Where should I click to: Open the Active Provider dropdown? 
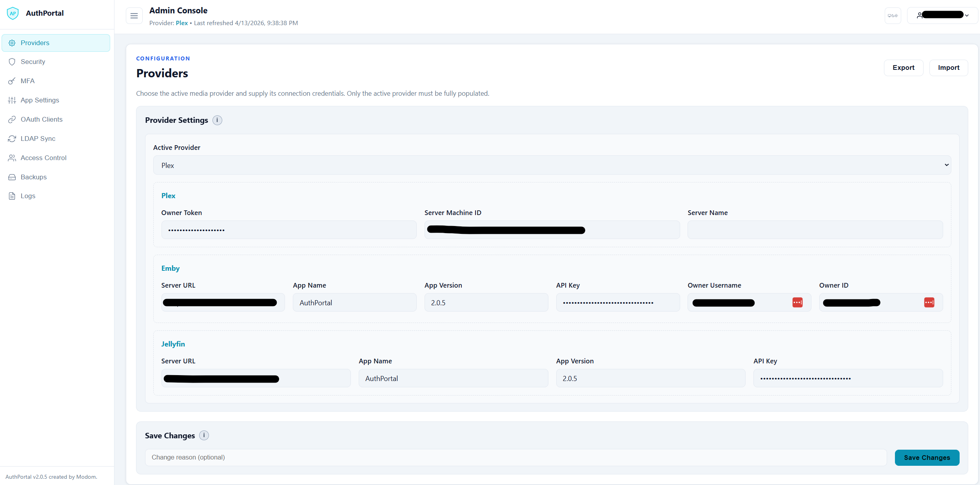(552, 165)
